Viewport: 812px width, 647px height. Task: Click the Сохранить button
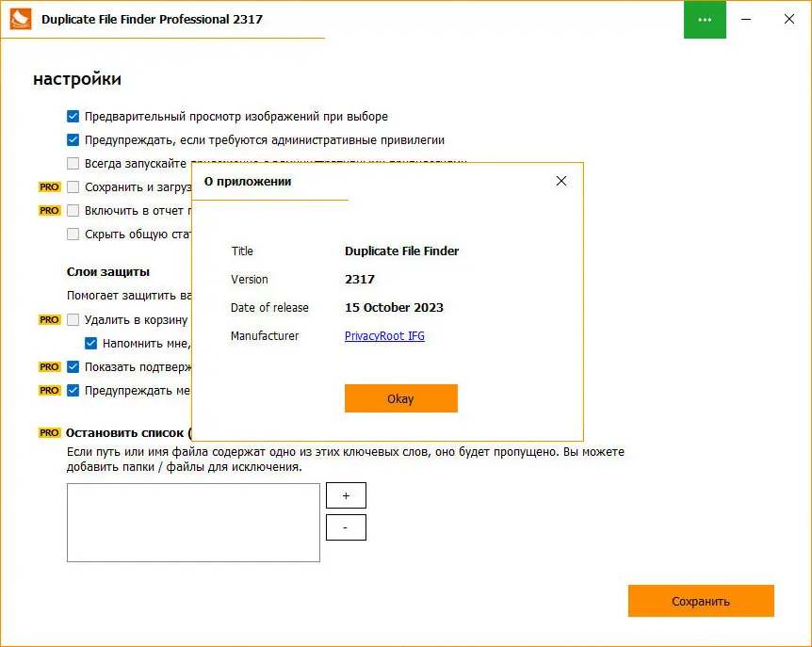pyautogui.click(x=701, y=601)
